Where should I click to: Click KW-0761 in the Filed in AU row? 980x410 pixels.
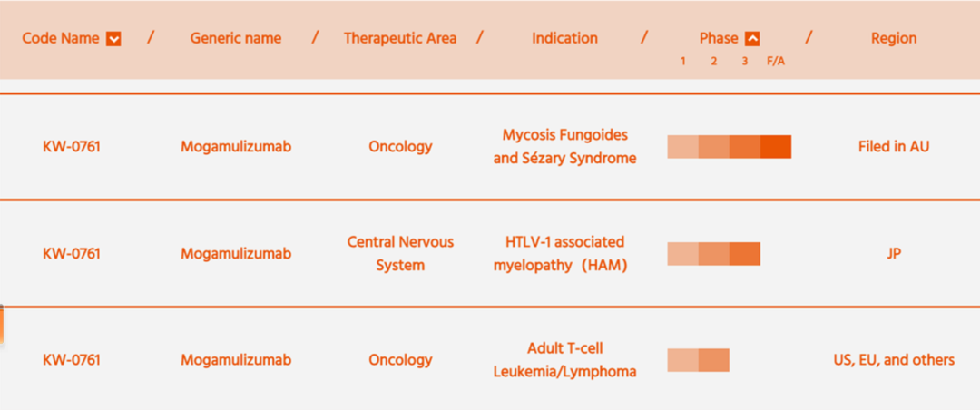72,147
